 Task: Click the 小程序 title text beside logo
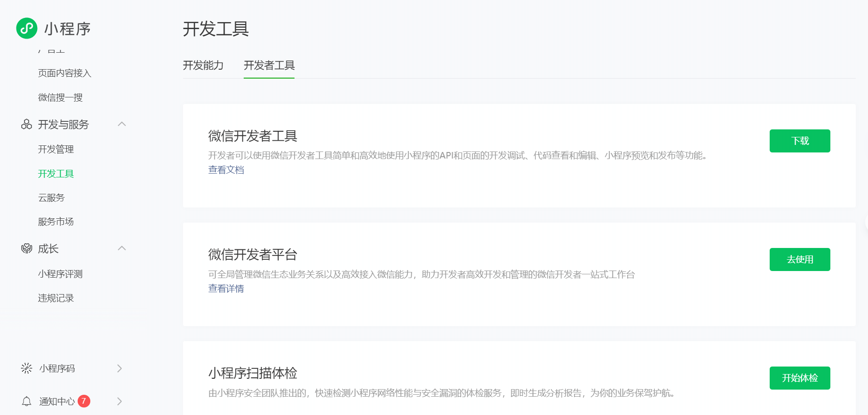(x=67, y=29)
